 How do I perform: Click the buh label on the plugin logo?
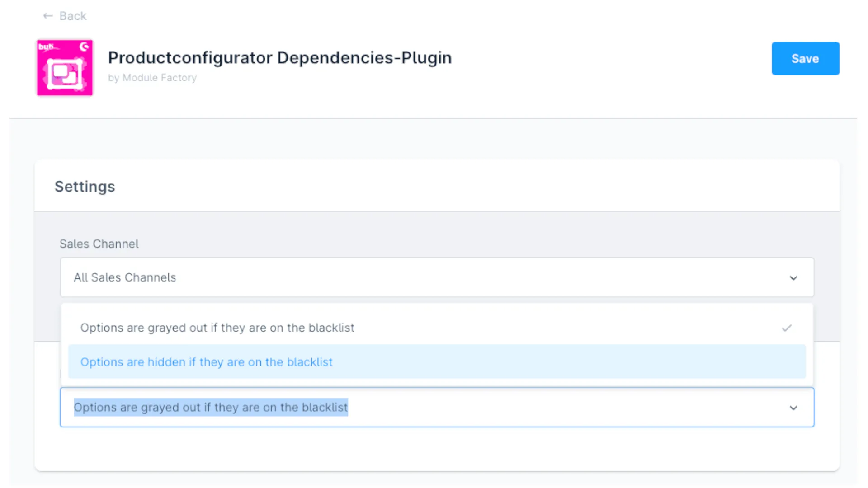[x=46, y=47]
